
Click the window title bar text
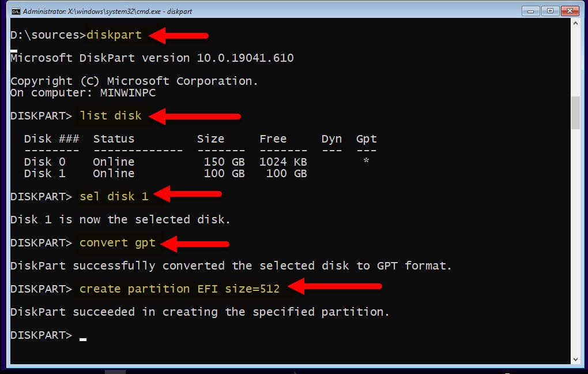107,12
